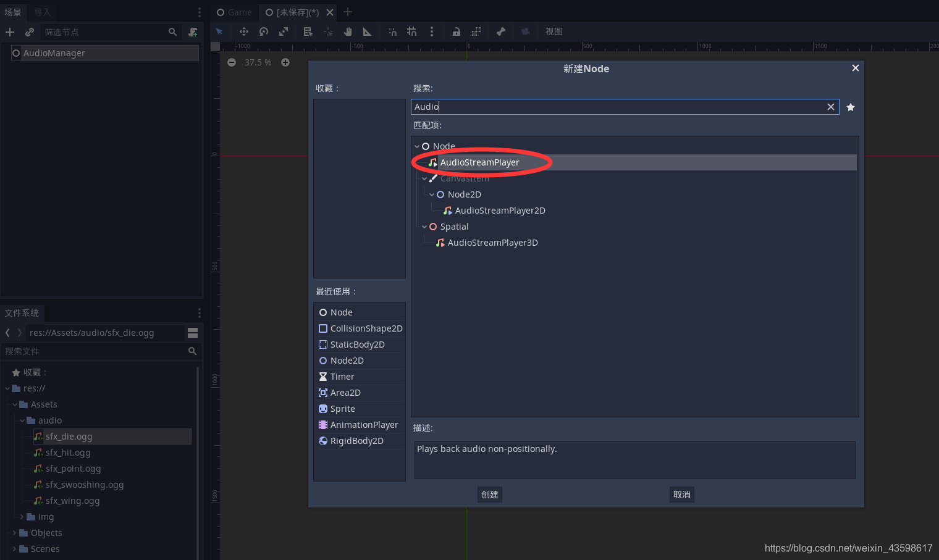Screen dimensions: 939x560
Task: Zoom in the viewport with the plus icon
Action: click(285, 62)
